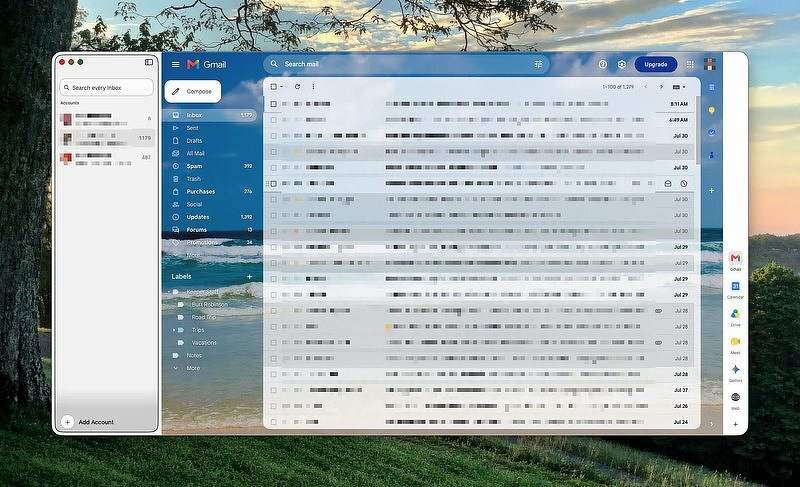Select the Jul 27 message checkbox
Viewport: 800px width, 487px height.
click(273, 390)
